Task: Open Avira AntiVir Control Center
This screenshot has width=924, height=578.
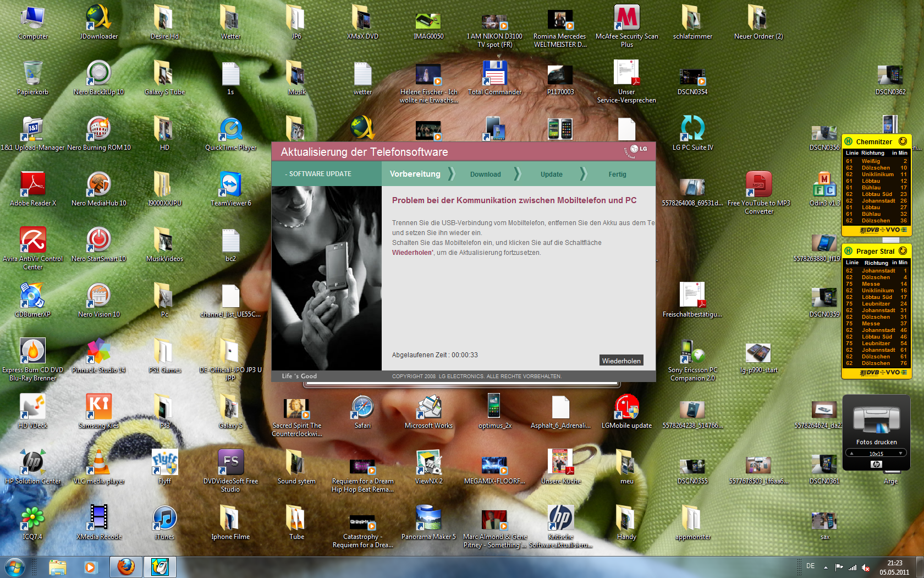Action: 33,248
